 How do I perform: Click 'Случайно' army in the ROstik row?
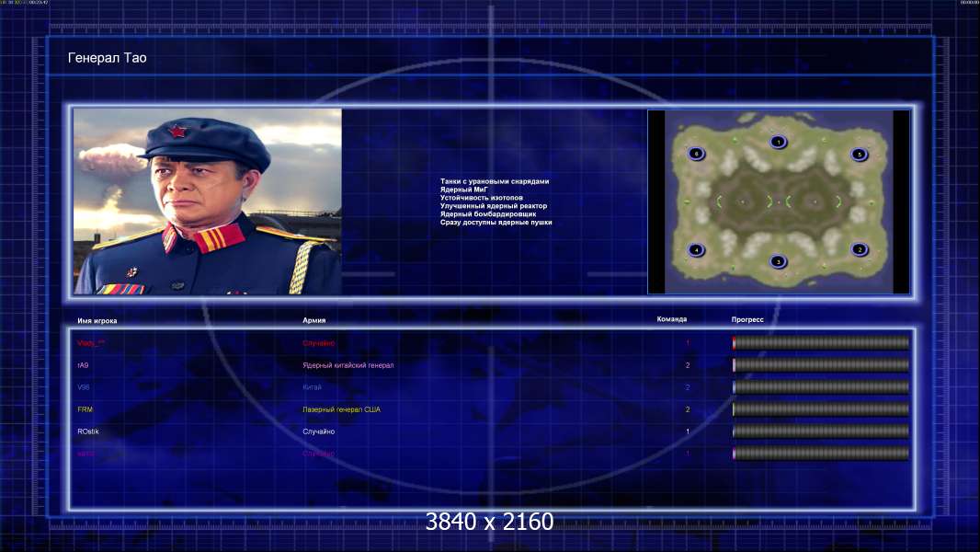pyautogui.click(x=319, y=431)
